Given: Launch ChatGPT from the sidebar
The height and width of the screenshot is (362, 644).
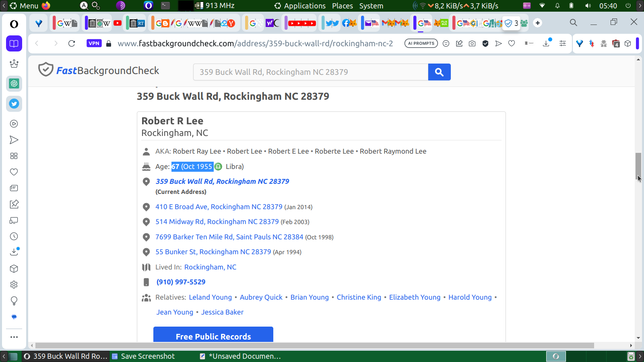Looking at the screenshot, I should [14, 84].
